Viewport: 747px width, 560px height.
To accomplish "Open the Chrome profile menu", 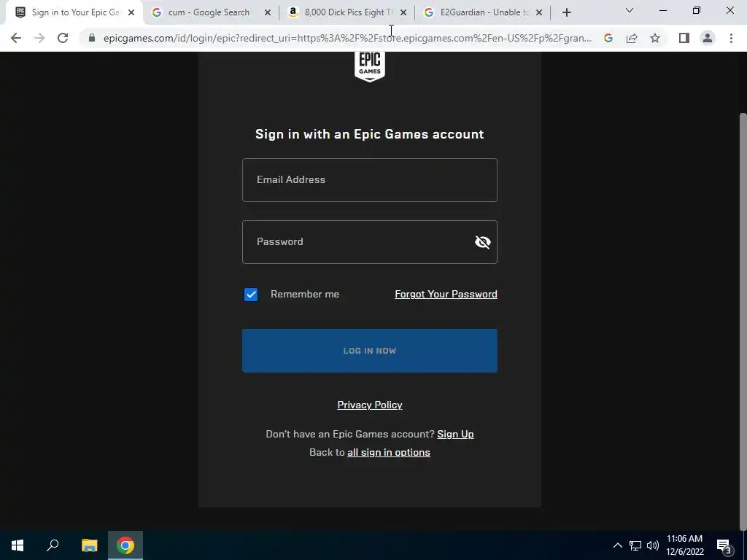I will (x=708, y=38).
